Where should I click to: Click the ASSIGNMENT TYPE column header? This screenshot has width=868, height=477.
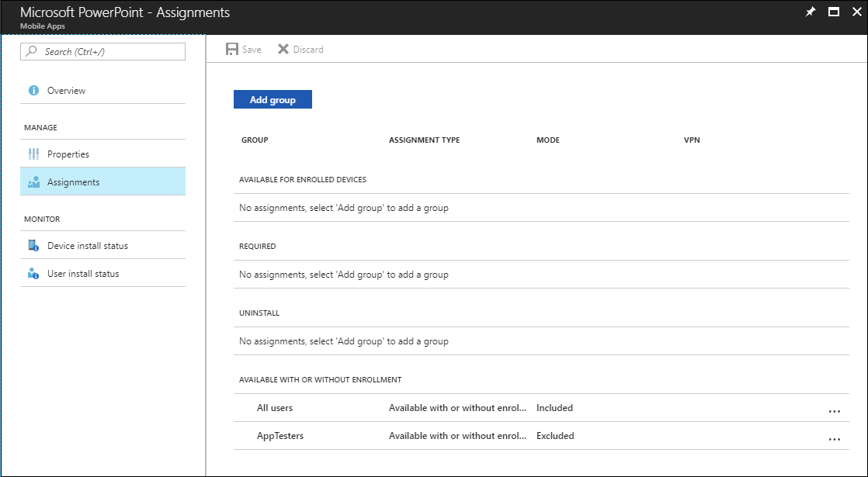tap(425, 140)
